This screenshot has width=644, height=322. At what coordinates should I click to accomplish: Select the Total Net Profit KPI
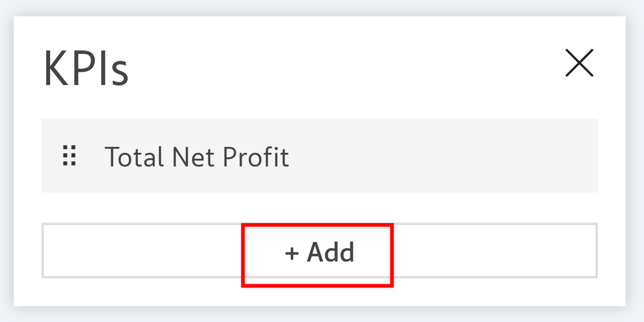pos(196,157)
